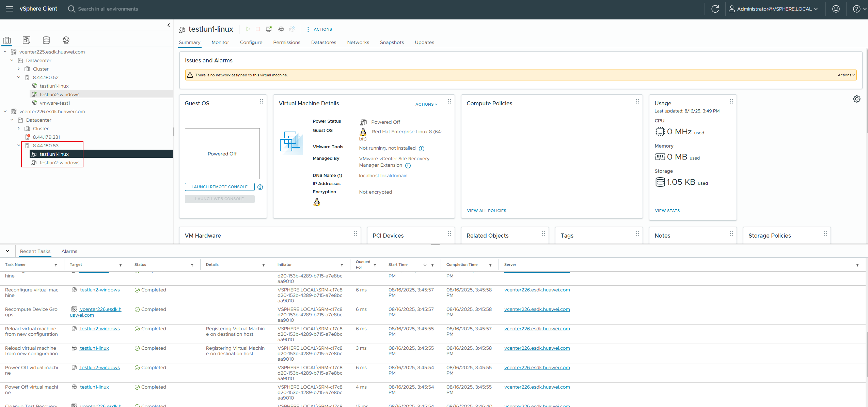The width and height of the screenshot is (868, 407).
Task: Click the Launch Console toolbar icon
Action: (x=269, y=29)
